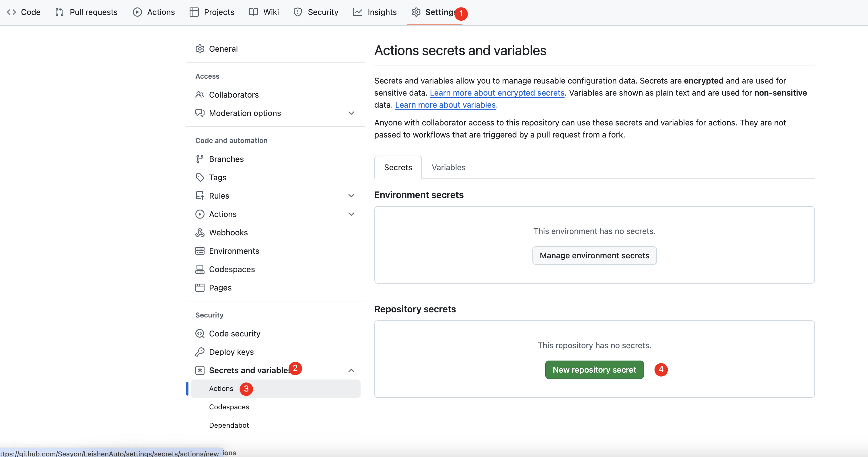This screenshot has height=457, width=868.
Task: Open Environments settings
Action: click(x=275, y=251)
